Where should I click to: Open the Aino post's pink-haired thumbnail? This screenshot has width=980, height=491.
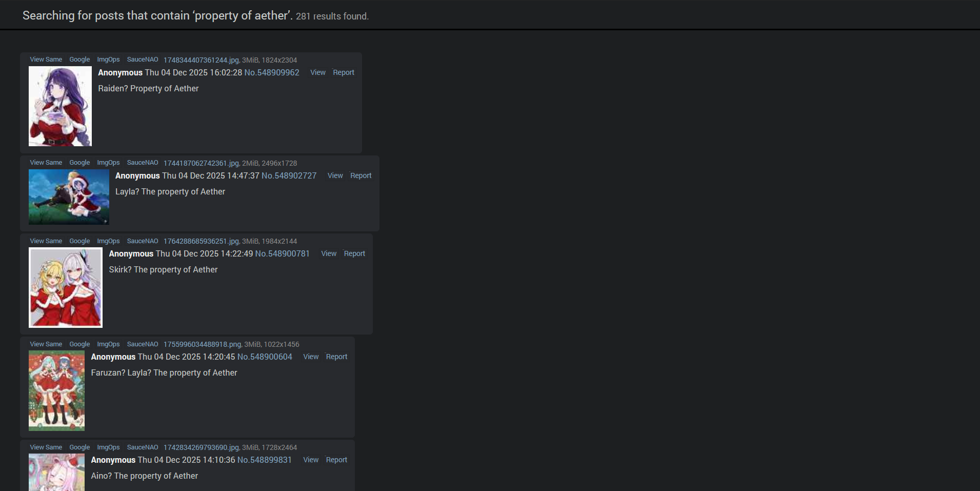tap(56, 473)
